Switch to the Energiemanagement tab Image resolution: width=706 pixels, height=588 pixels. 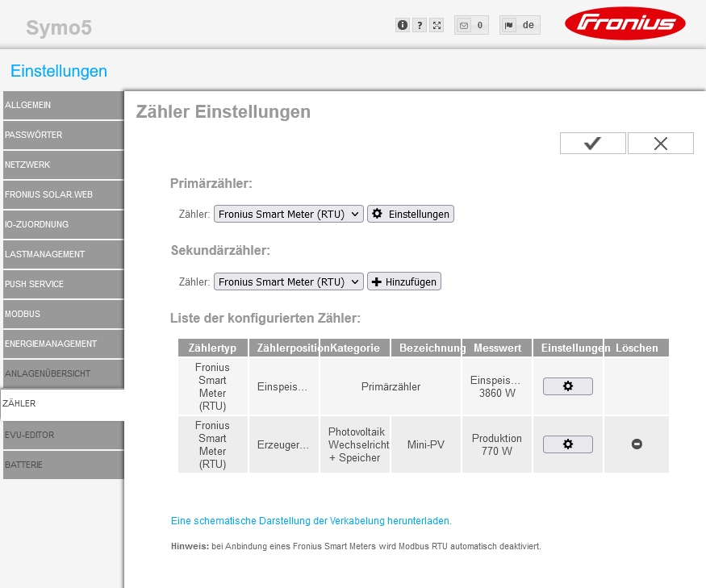tap(64, 344)
